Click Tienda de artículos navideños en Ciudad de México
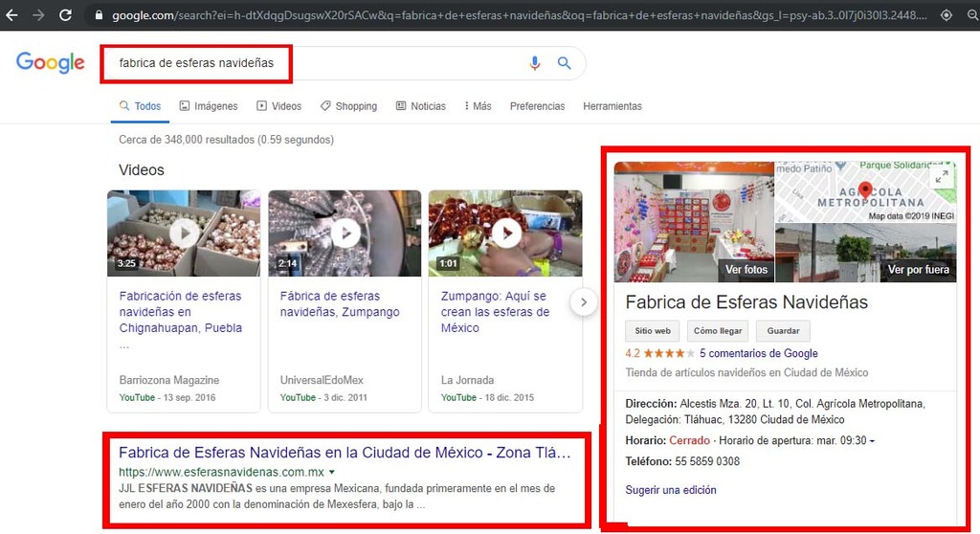 (x=746, y=372)
